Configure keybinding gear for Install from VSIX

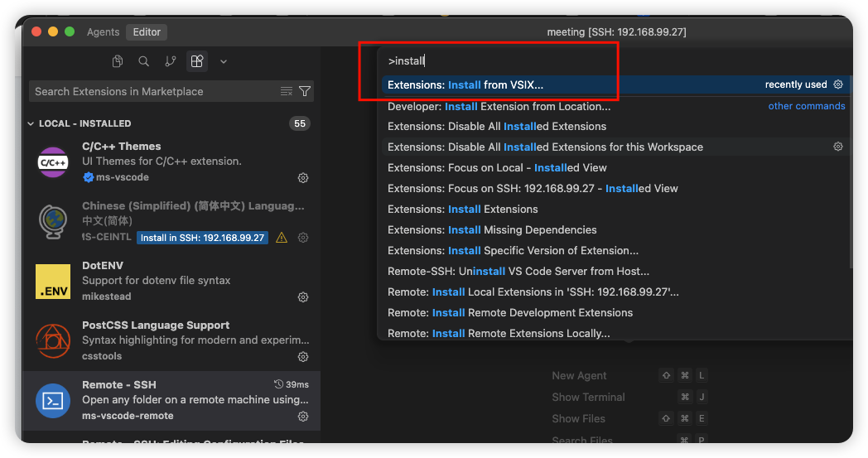pyautogui.click(x=838, y=84)
